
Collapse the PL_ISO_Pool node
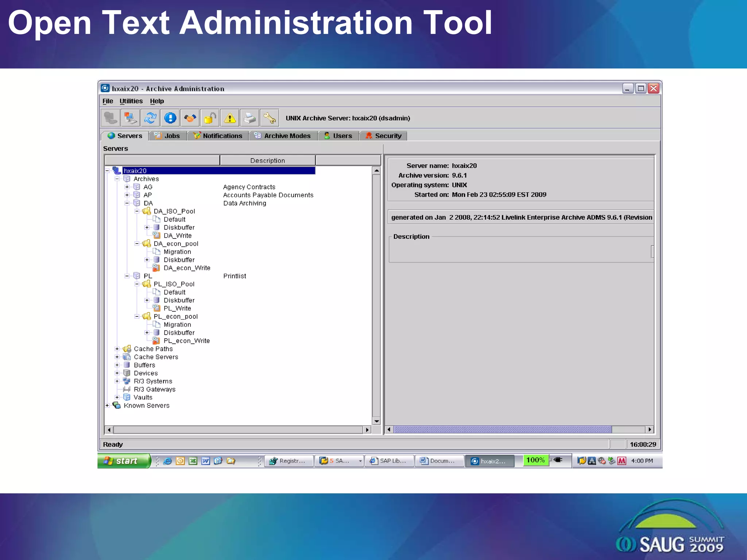137,284
